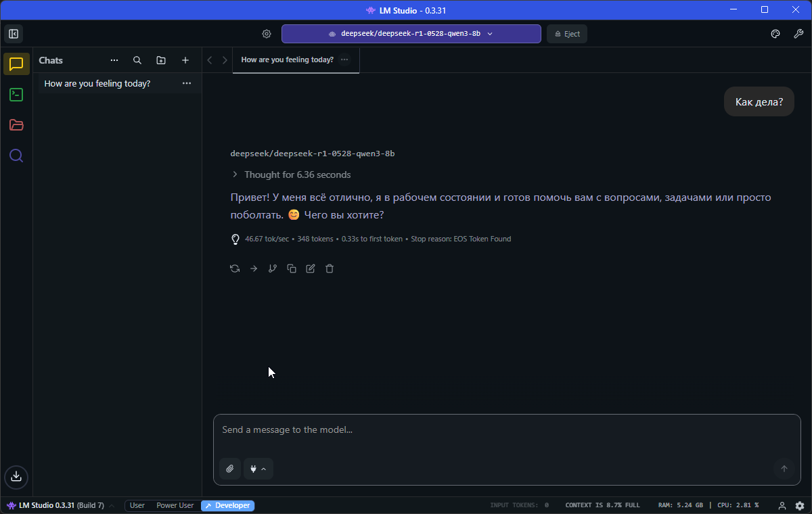Open the tab's three-dot menu
812x514 pixels.
344,60
